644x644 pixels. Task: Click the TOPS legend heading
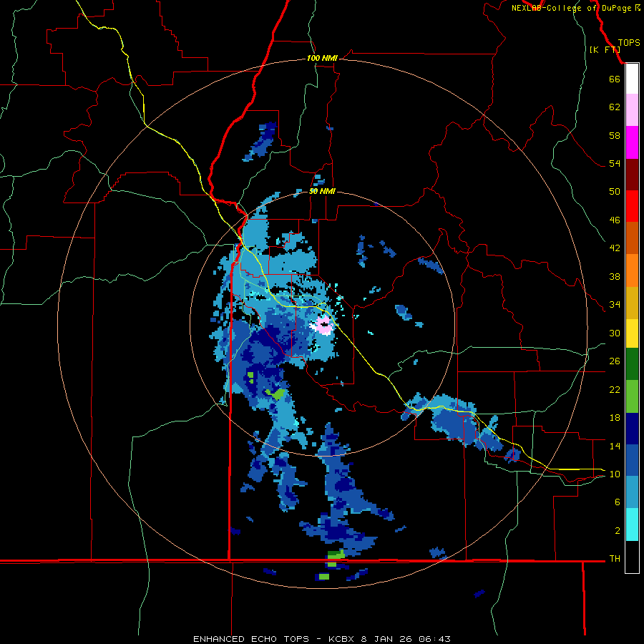tap(629, 43)
